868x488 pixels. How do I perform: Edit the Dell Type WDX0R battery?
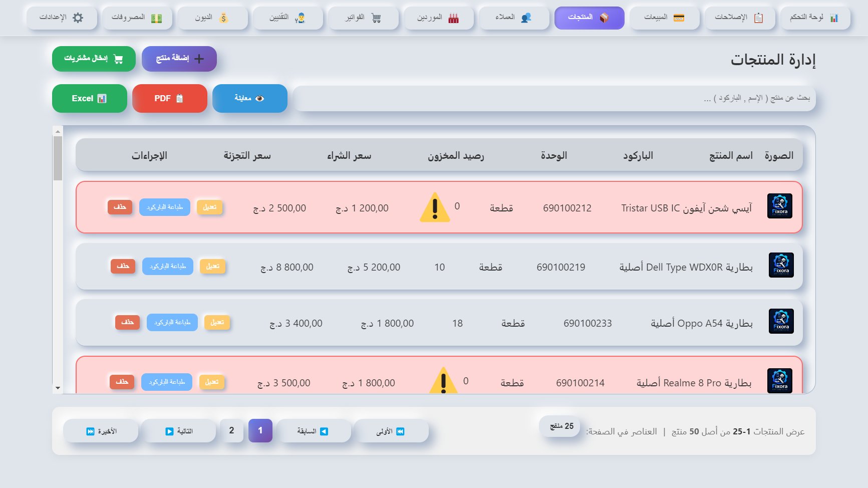(213, 266)
